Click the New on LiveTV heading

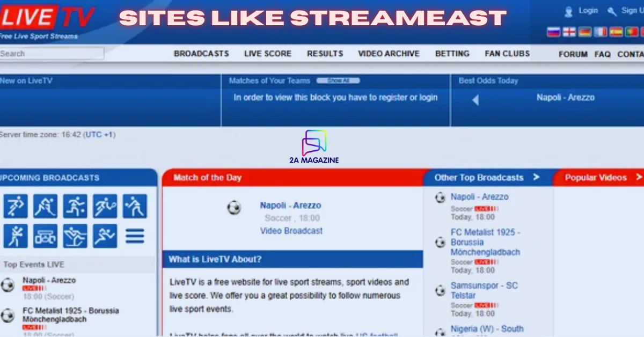click(x=26, y=80)
